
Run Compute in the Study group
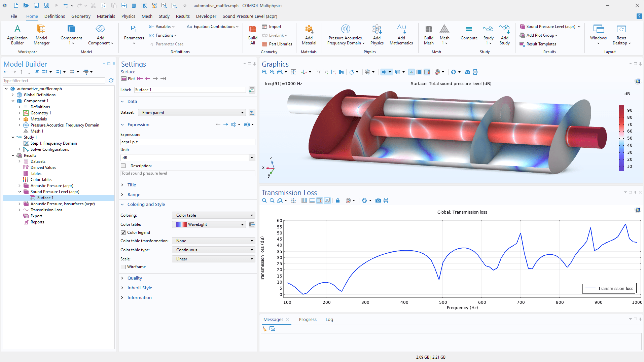469,33
